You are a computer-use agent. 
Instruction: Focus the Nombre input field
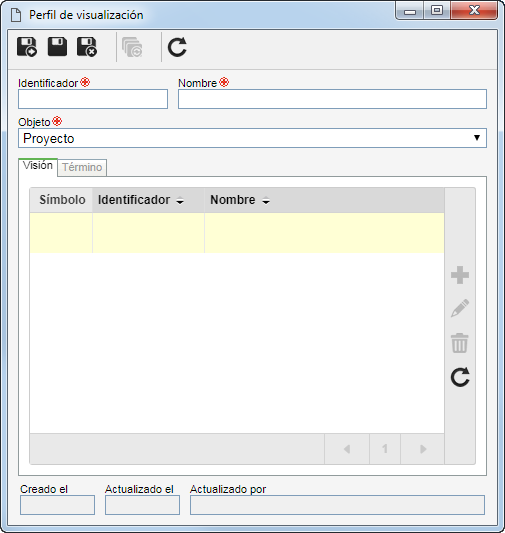point(332,99)
